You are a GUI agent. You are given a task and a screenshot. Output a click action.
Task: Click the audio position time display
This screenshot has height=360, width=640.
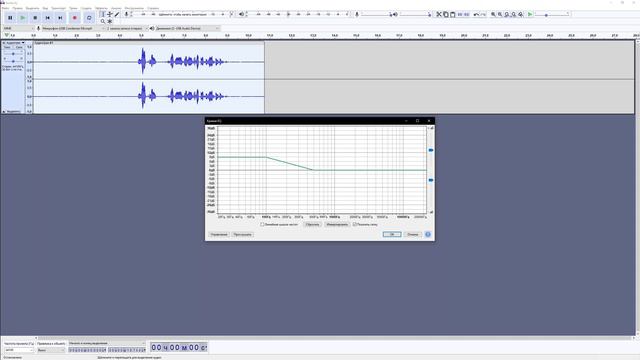pos(179,347)
